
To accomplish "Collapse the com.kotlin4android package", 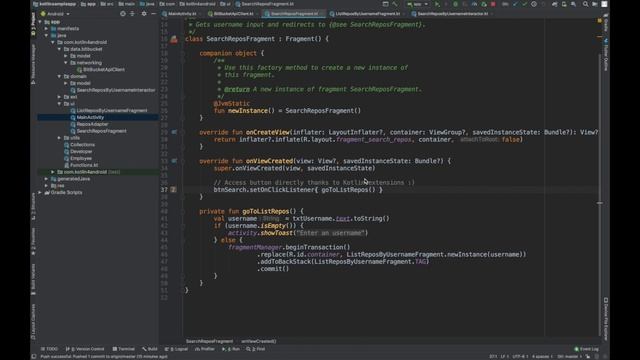I will point(53,42).
